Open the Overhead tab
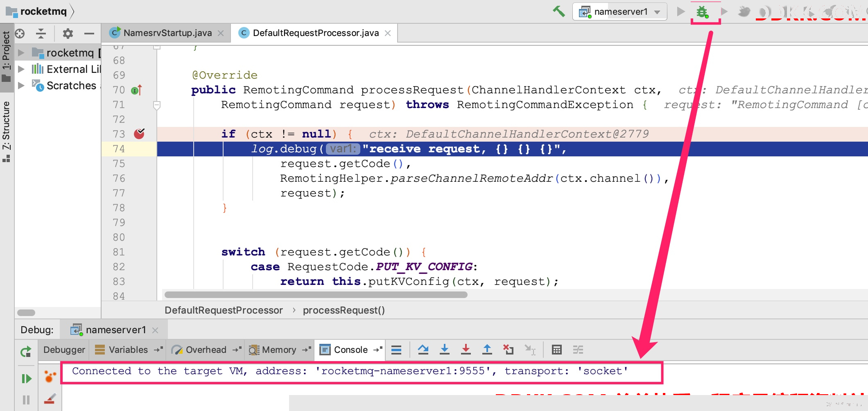Viewport: 868px width, 411px height. coord(206,350)
